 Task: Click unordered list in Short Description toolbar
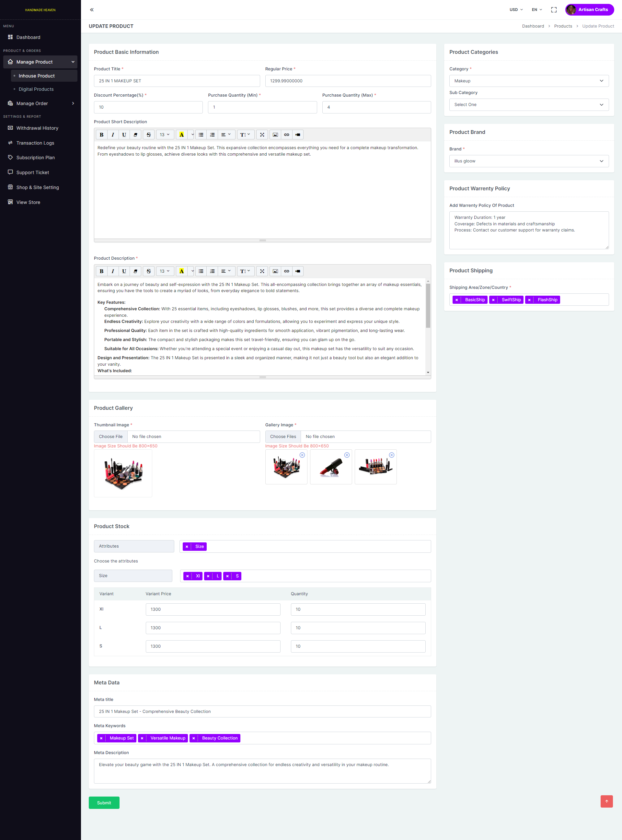click(x=201, y=135)
